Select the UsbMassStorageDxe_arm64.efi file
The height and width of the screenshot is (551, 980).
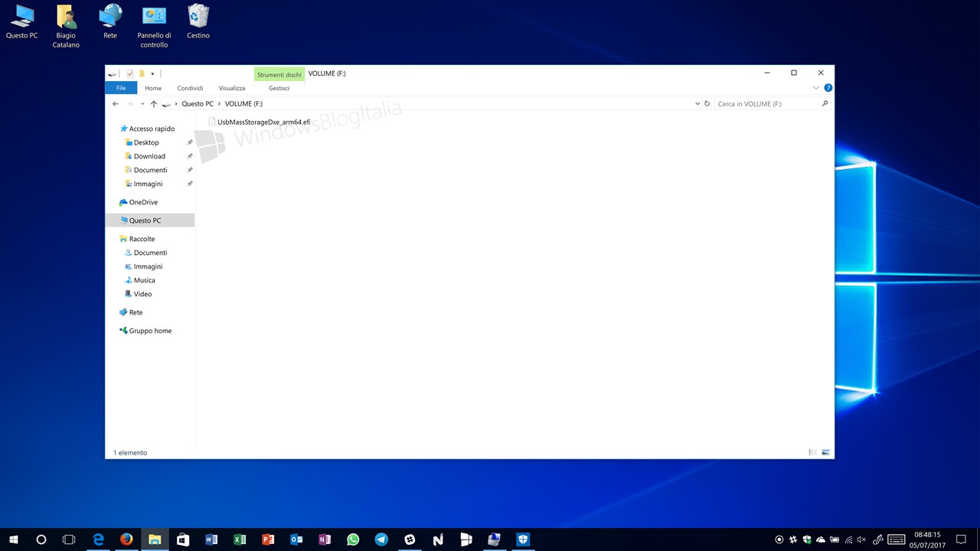(259, 122)
